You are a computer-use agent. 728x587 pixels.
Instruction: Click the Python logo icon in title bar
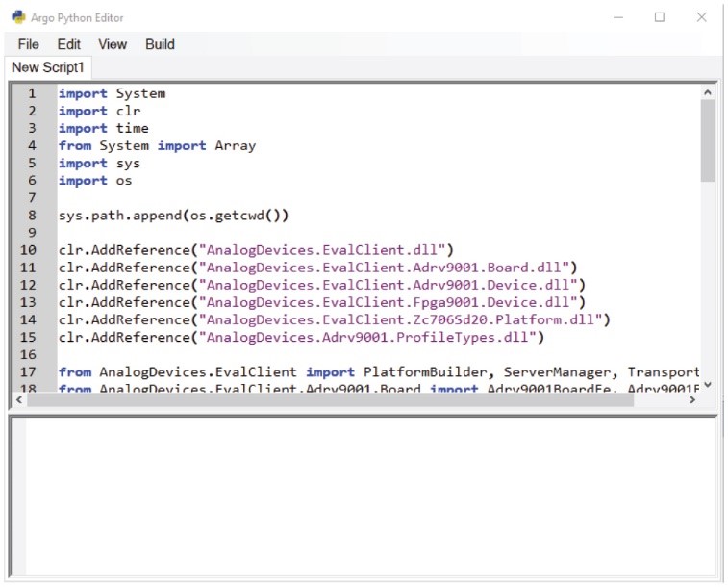tap(18, 17)
